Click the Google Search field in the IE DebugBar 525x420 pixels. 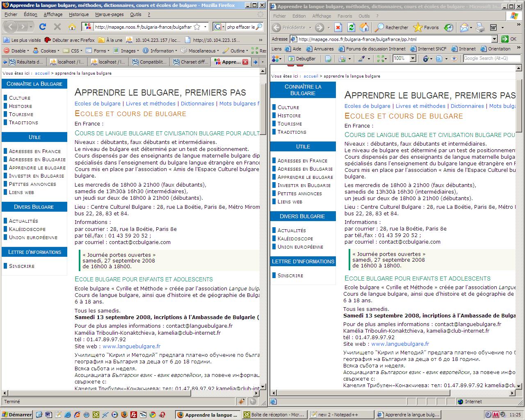click(x=491, y=59)
